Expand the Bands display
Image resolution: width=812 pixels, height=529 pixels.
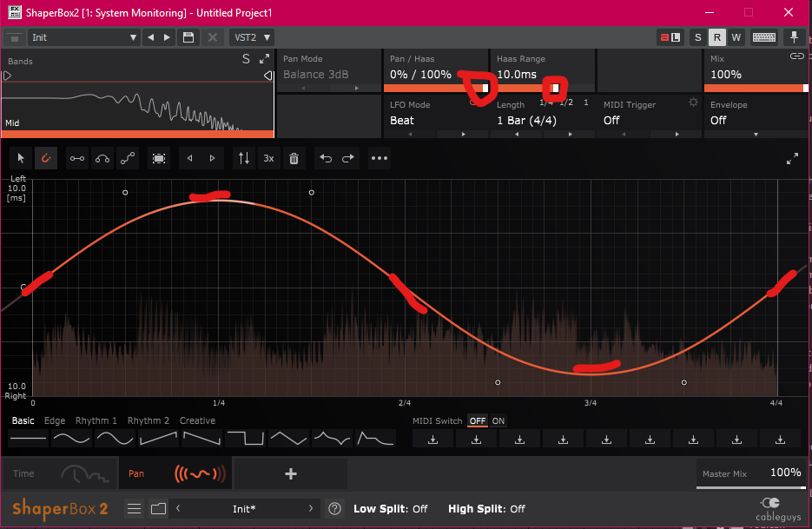pyautogui.click(x=264, y=59)
